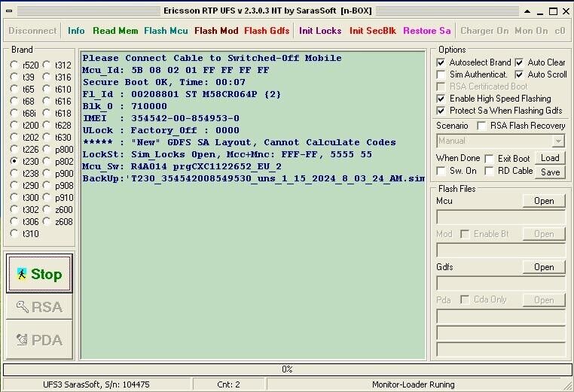Click Open button for Gdfs file

[544, 267]
